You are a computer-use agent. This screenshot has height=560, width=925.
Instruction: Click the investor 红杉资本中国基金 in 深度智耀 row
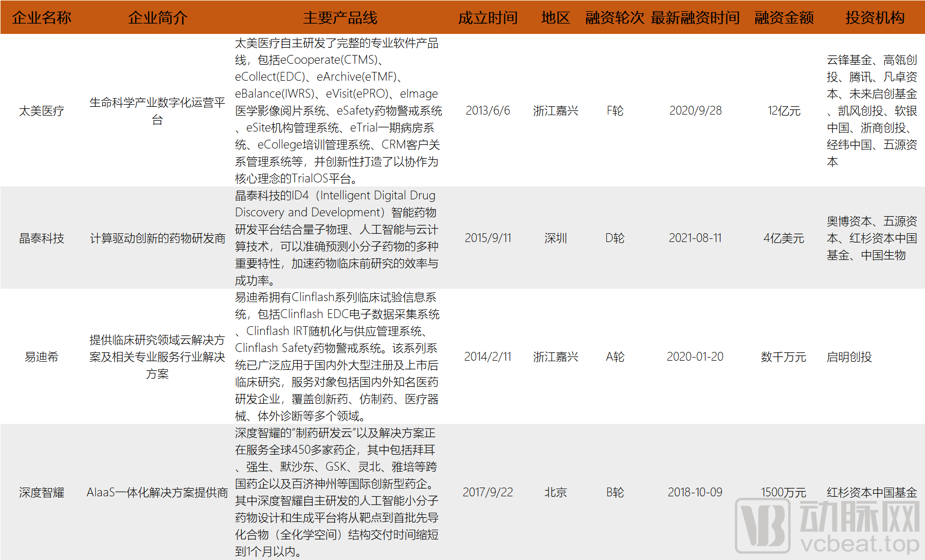click(x=872, y=493)
